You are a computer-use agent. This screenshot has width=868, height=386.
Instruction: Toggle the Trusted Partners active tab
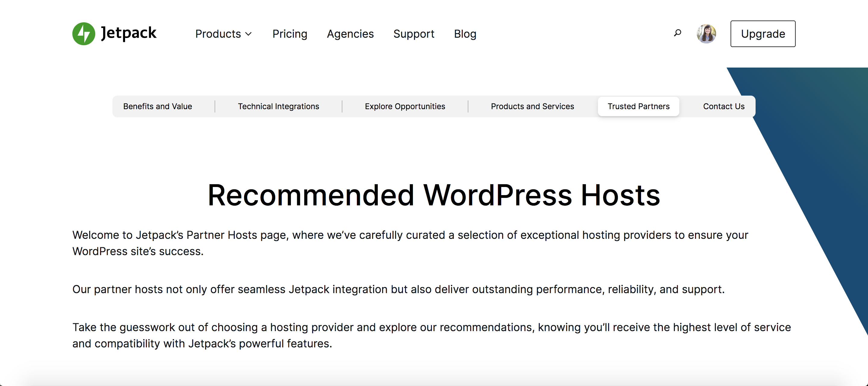[x=638, y=106]
